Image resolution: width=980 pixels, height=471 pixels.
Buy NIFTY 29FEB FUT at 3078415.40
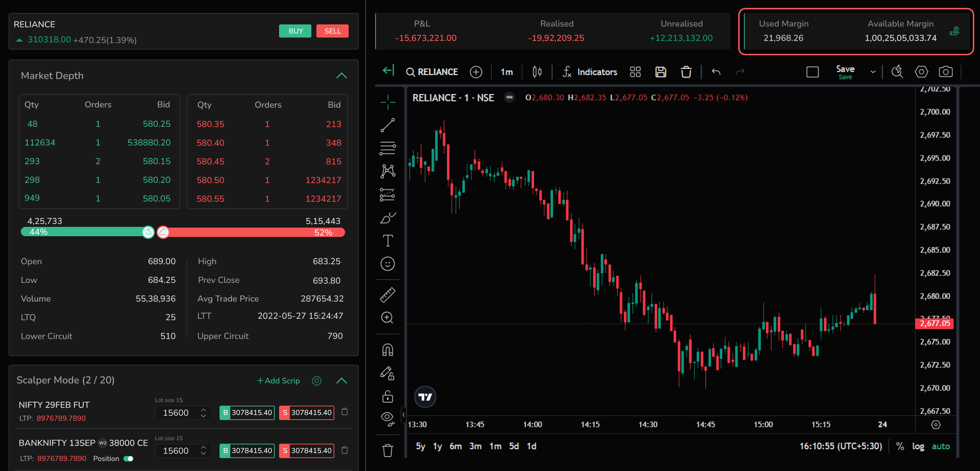point(247,413)
